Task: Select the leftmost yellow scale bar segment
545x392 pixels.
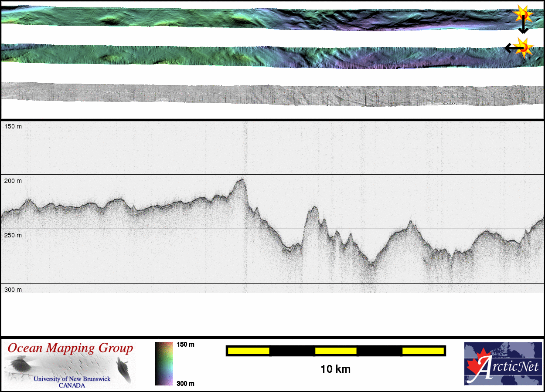Action: coord(249,351)
